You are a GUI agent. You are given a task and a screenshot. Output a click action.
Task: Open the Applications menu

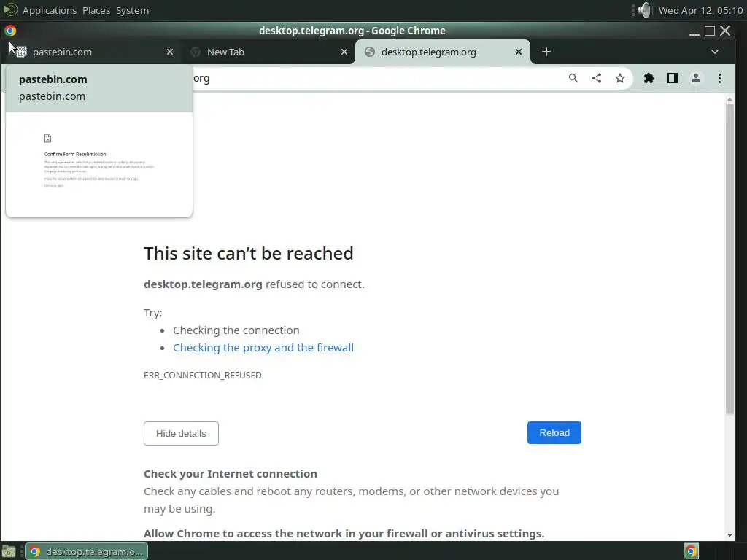(50, 10)
